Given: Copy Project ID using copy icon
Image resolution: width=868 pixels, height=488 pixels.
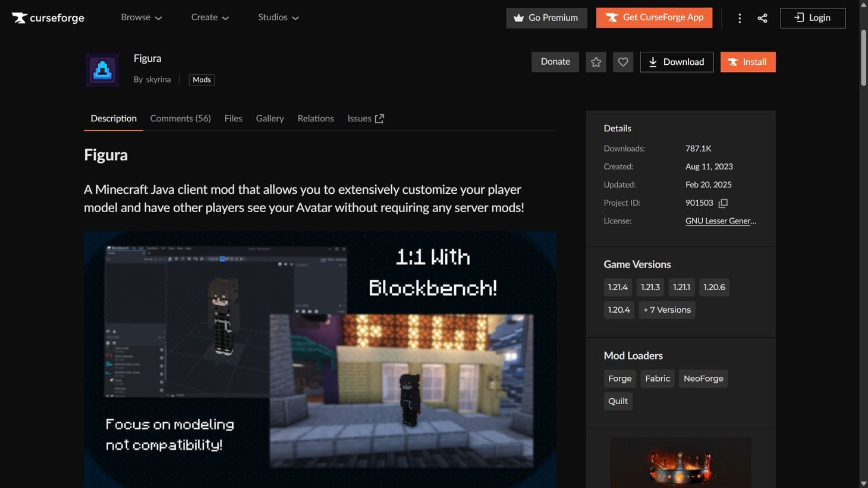Looking at the screenshot, I should tap(723, 203).
